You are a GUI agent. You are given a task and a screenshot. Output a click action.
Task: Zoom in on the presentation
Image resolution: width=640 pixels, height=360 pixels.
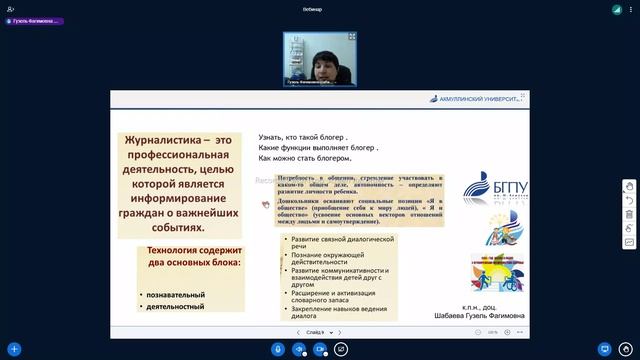pyautogui.click(x=507, y=332)
